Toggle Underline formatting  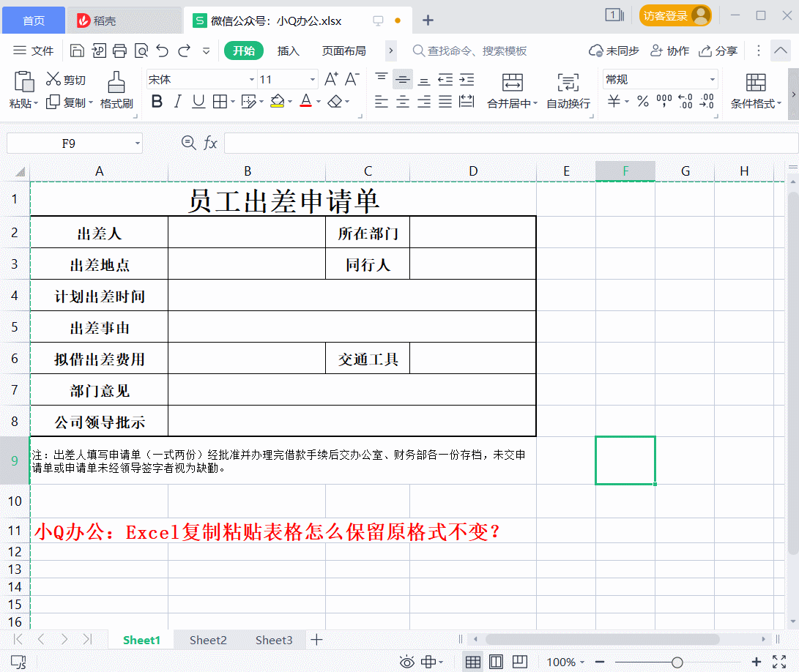(198, 102)
